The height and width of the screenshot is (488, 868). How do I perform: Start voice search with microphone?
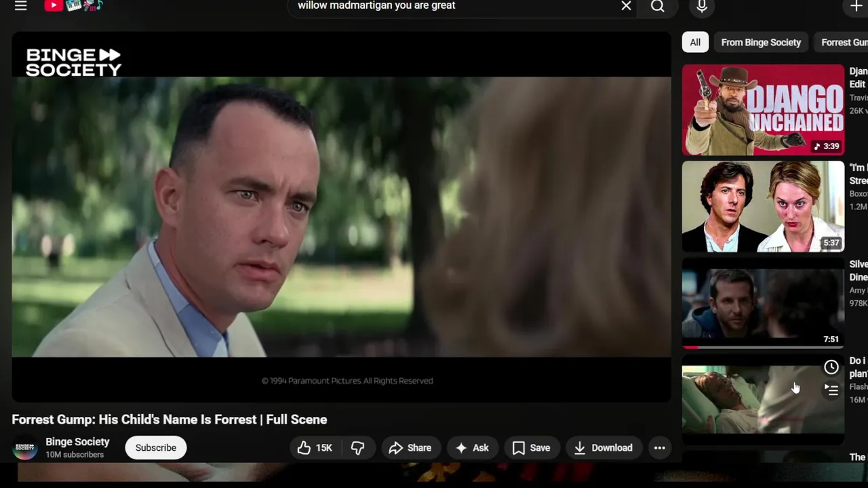(702, 6)
